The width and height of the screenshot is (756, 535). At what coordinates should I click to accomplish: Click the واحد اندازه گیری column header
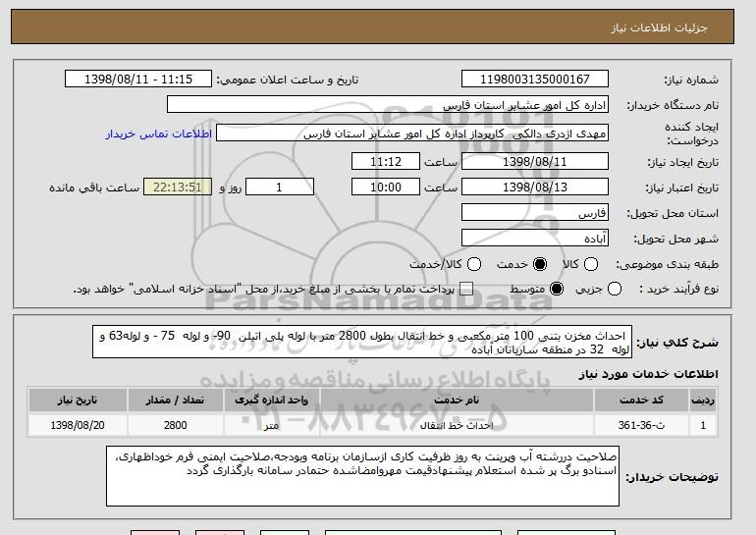(271, 401)
